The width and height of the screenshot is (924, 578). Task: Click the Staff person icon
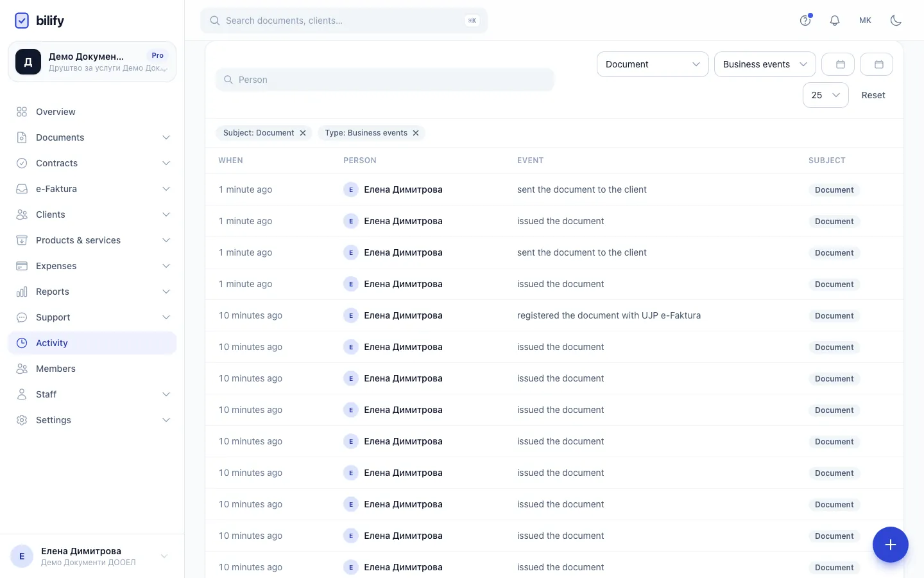click(22, 394)
